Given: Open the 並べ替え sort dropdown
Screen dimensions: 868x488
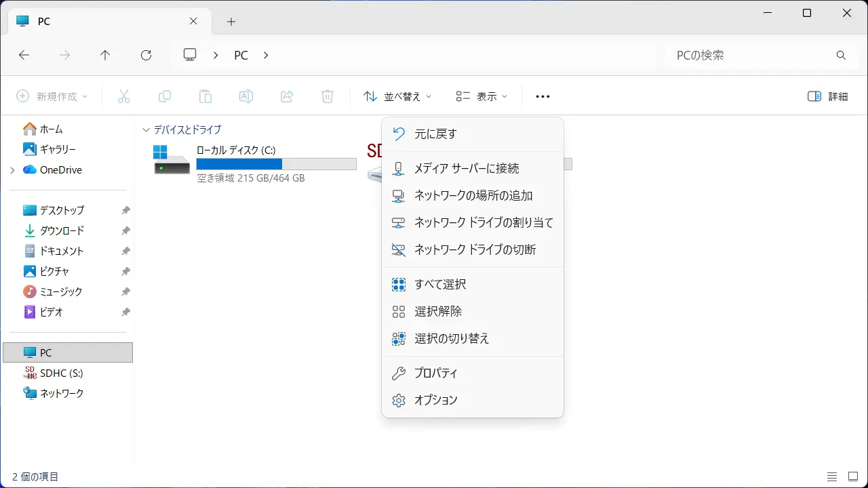Looking at the screenshot, I should (397, 97).
